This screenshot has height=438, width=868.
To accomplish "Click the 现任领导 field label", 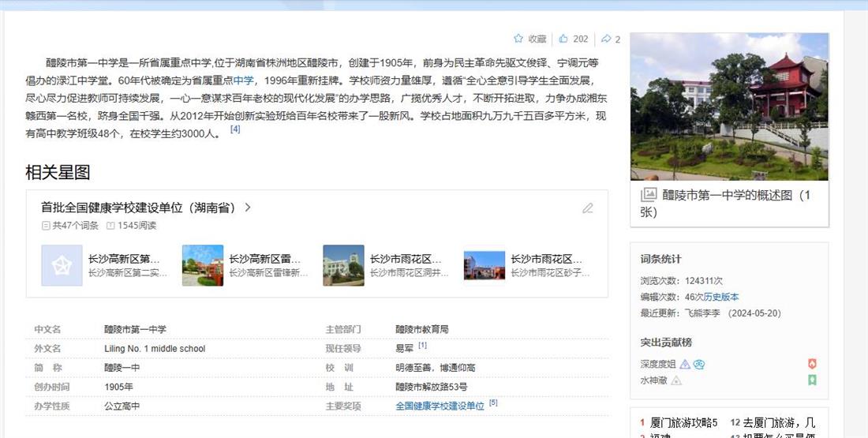I will [x=343, y=349].
